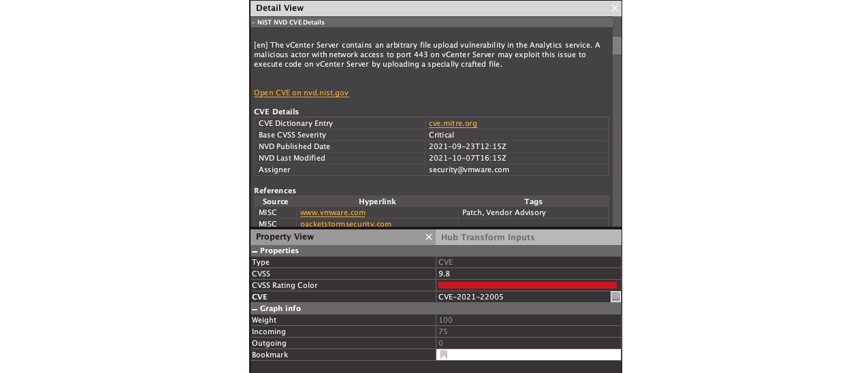Screen dimensions: 868x373
Task: Click the bookmark flag icon
Action: click(x=443, y=355)
